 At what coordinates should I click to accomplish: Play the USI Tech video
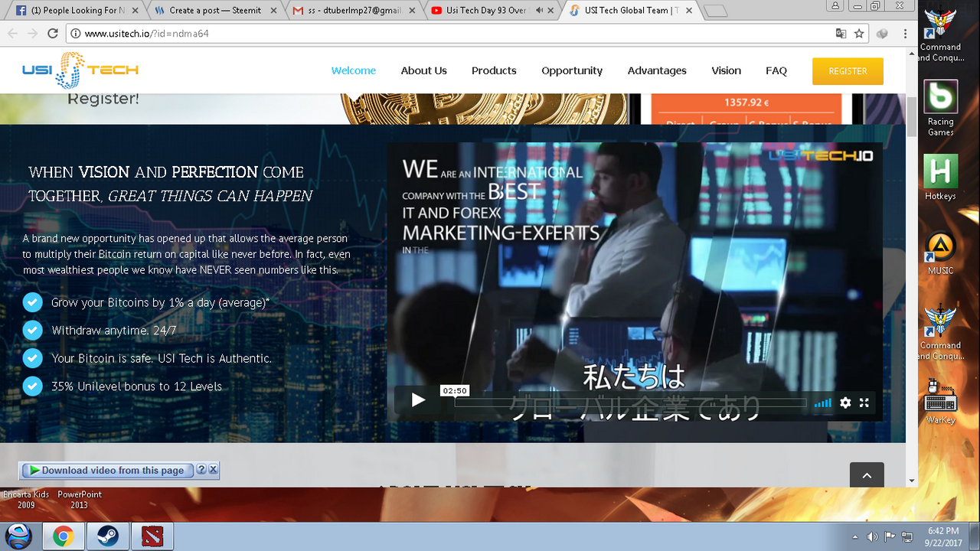click(418, 400)
